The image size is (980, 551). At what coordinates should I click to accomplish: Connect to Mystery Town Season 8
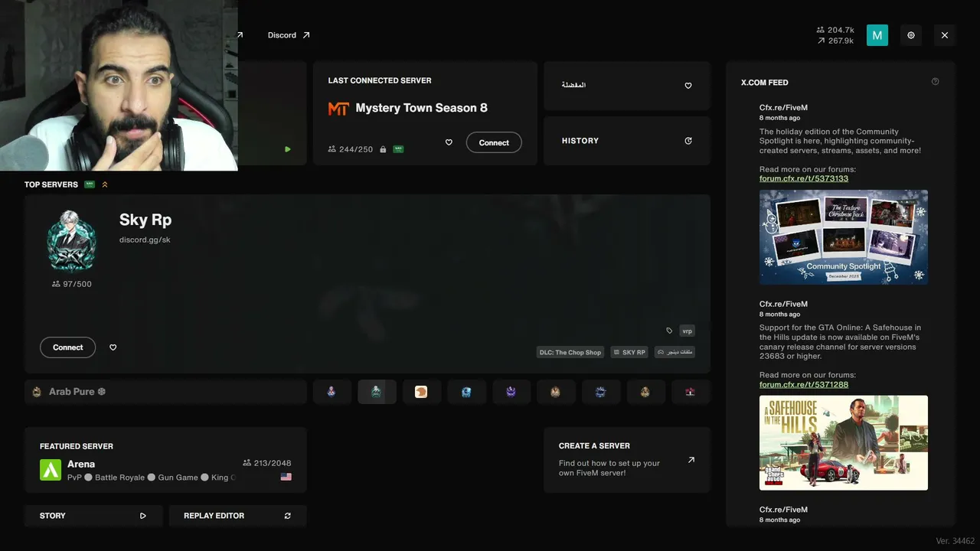click(x=494, y=142)
